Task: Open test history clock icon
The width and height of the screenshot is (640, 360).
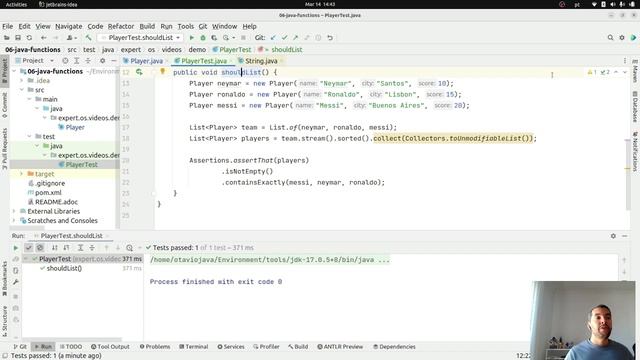Action: [129, 248]
